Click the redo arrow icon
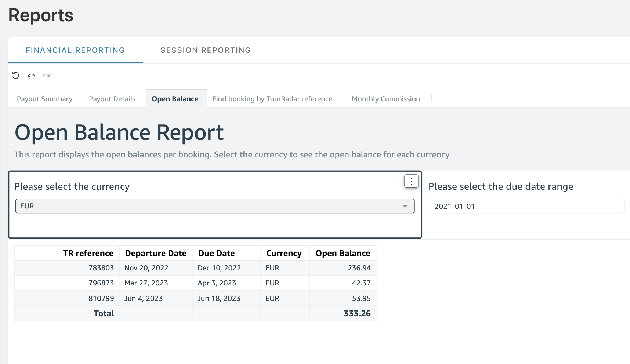The width and height of the screenshot is (630, 364). coord(47,75)
